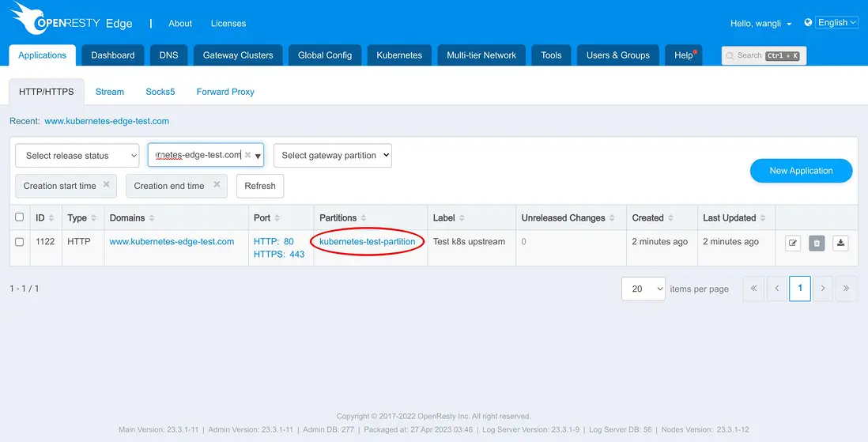
Task: Open the DNS tab
Action: [x=169, y=55]
